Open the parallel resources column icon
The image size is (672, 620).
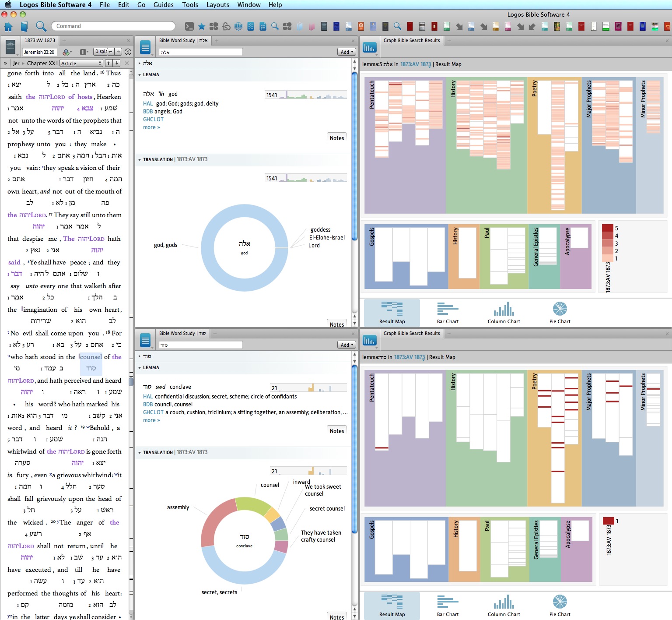tap(84, 52)
